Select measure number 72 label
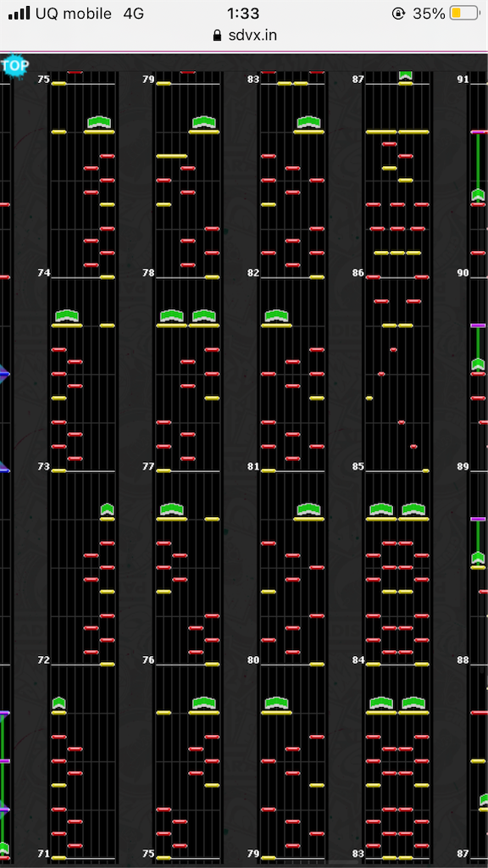The height and width of the screenshot is (868, 488). pos(43,660)
